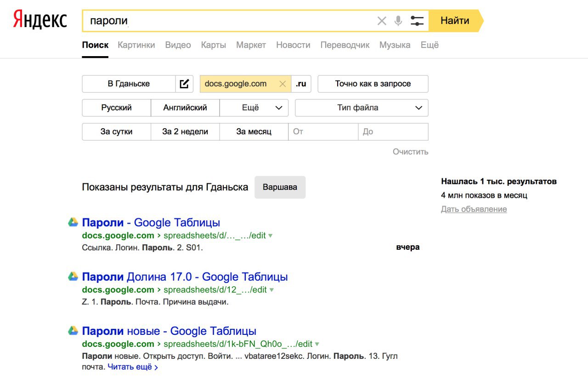The width and height of the screenshot is (588, 379).
Task: Toggle the Русский language filter
Action: point(117,108)
